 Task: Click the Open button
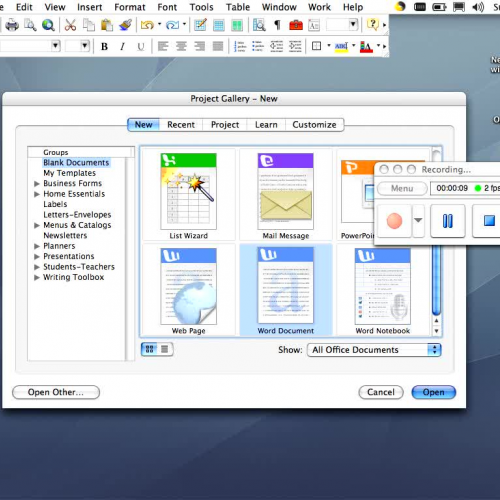433,392
